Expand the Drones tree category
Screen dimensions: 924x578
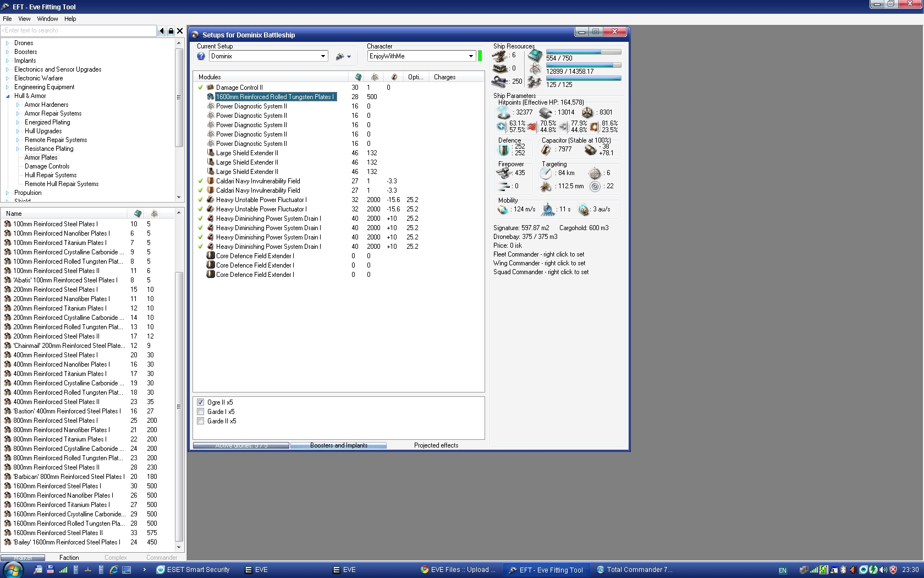[7, 43]
